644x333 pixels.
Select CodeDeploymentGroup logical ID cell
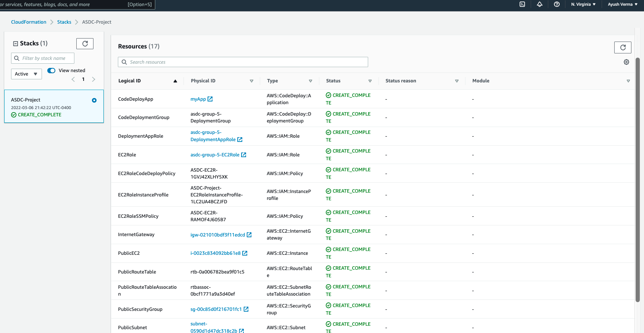tap(143, 117)
